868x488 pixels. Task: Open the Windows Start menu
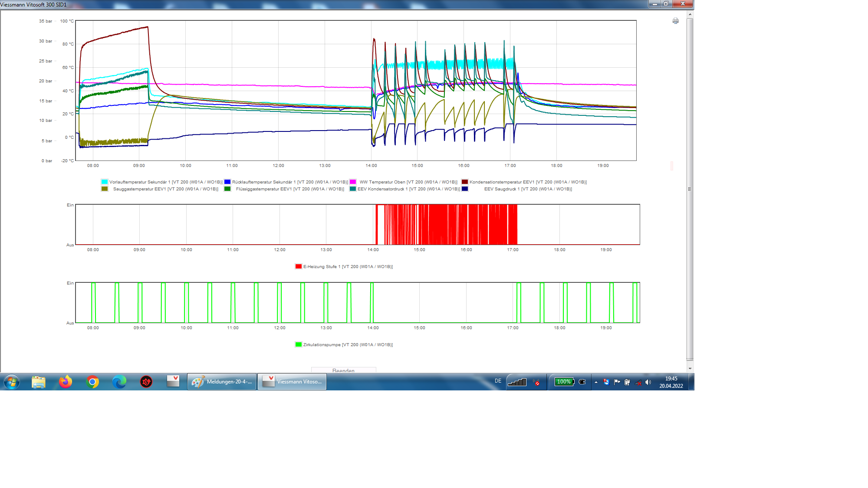[x=12, y=382]
